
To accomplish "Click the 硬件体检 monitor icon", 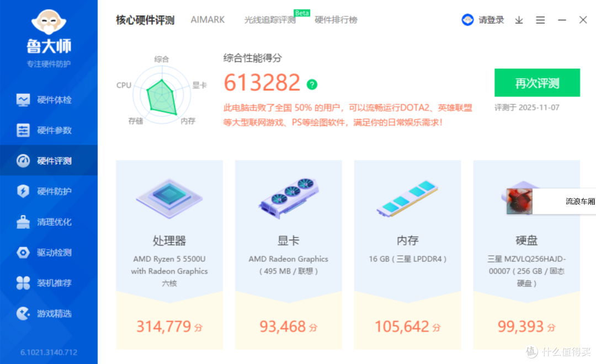I will point(23,100).
